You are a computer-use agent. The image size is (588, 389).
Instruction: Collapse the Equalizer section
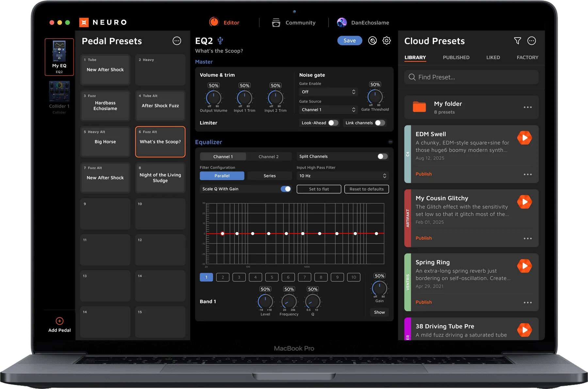pos(390,142)
